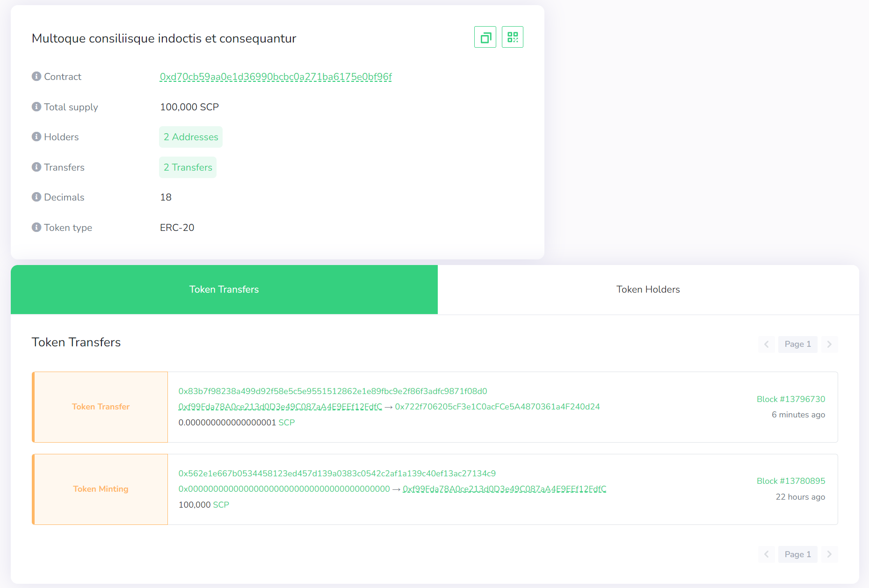869x588 pixels.
Task: Go to next page in bottom pagination
Action: pyautogui.click(x=829, y=554)
